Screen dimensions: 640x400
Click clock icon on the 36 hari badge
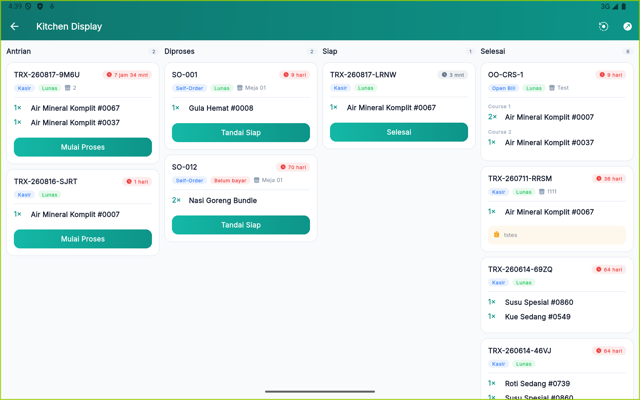(x=599, y=178)
